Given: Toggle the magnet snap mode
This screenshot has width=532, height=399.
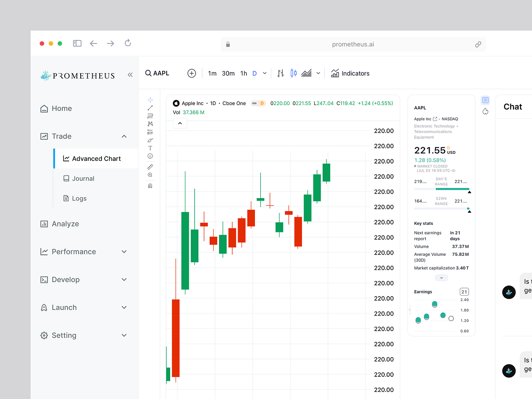Looking at the screenshot, I should (150, 186).
